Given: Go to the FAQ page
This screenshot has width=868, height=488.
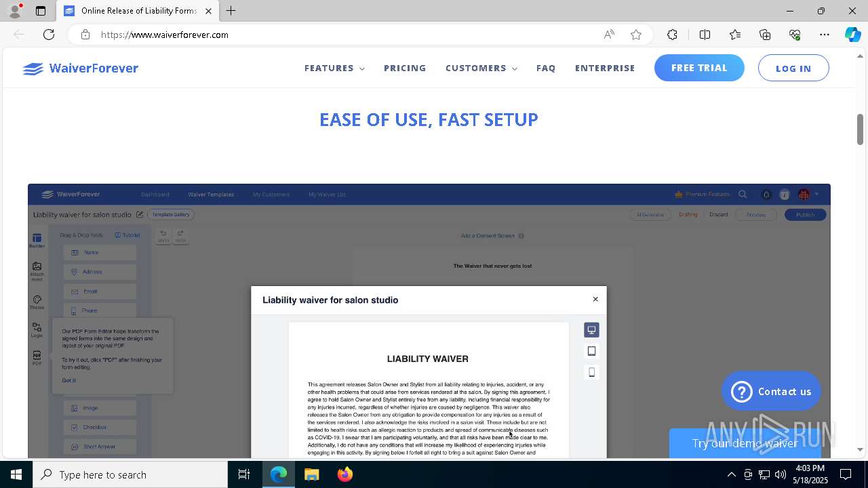Looking at the screenshot, I should [546, 68].
